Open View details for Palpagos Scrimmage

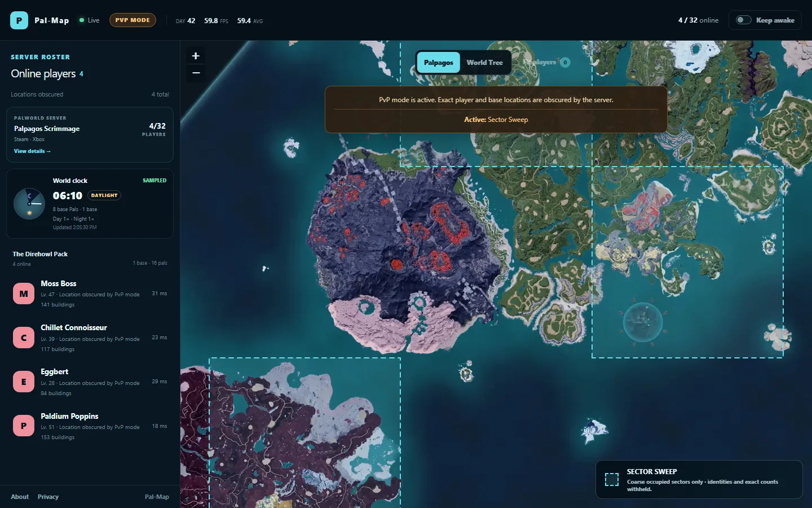[32, 151]
